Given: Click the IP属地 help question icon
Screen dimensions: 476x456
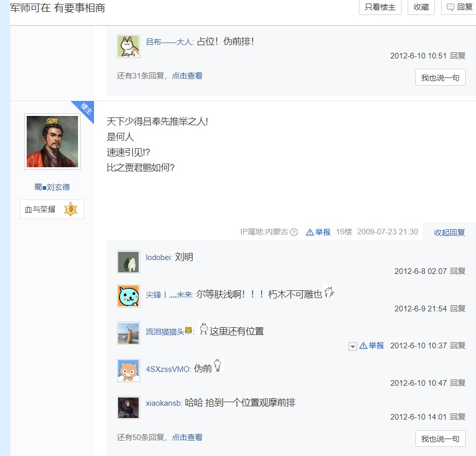Looking at the screenshot, I should coord(294,232).
